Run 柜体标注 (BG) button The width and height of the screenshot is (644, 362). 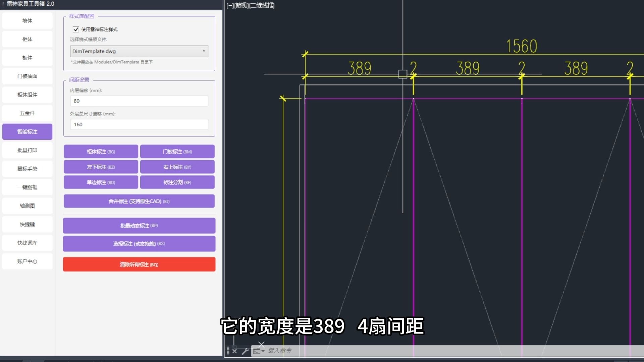(x=101, y=152)
